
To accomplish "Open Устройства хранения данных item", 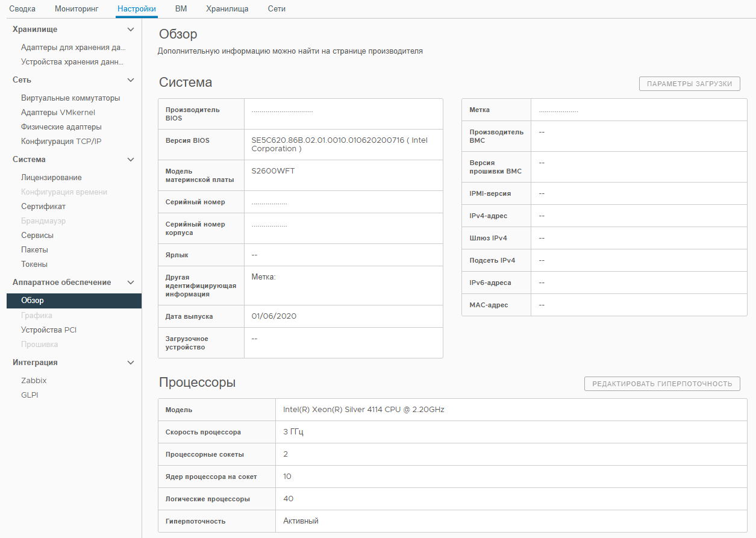I will pos(72,62).
